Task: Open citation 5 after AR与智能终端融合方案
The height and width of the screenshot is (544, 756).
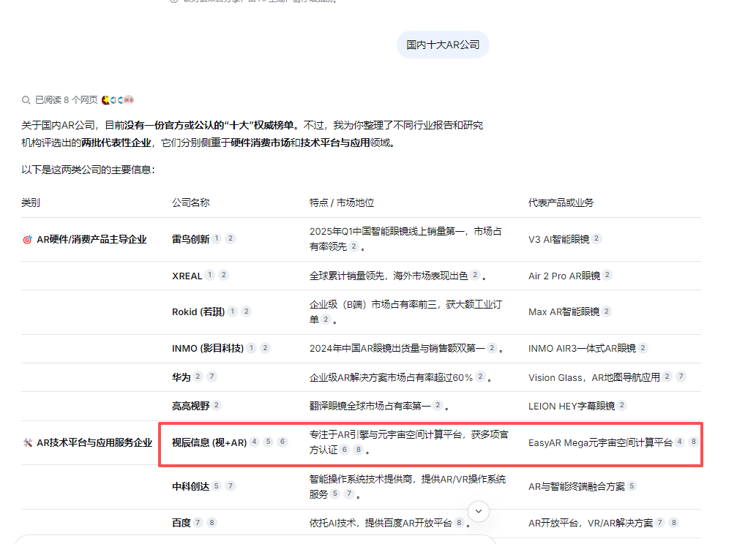Action: point(632,486)
